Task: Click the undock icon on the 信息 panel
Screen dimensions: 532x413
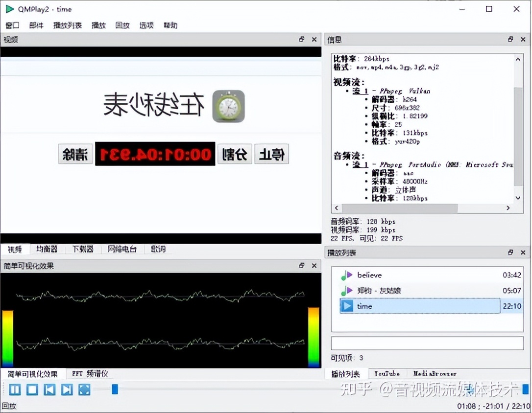Action: (510, 39)
